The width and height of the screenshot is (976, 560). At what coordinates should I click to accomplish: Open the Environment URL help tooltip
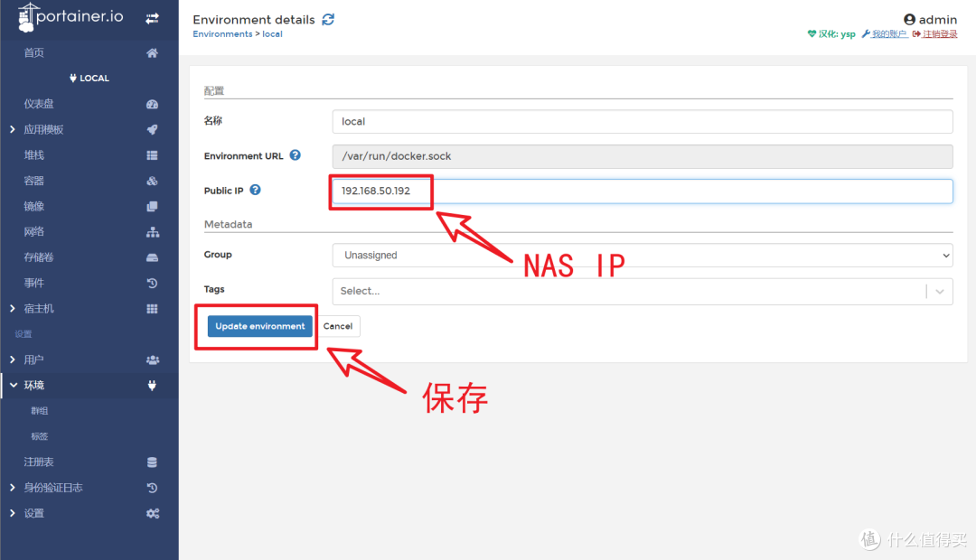pos(295,155)
